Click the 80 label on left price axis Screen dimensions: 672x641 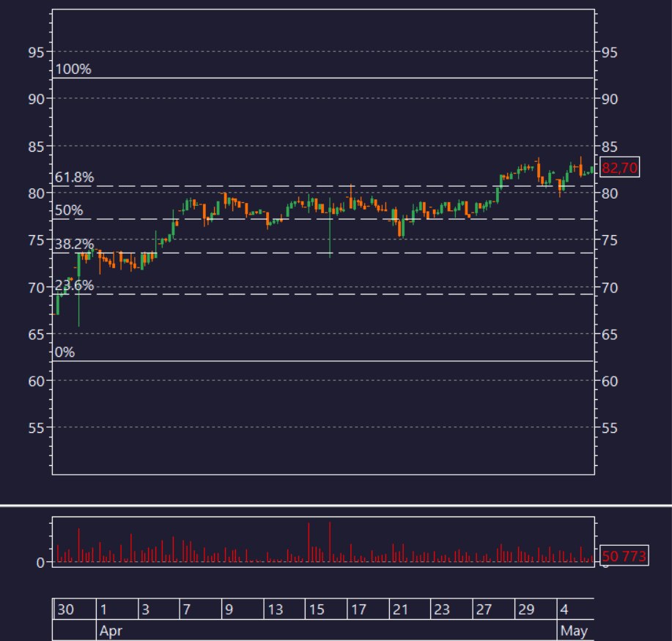(x=36, y=193)
